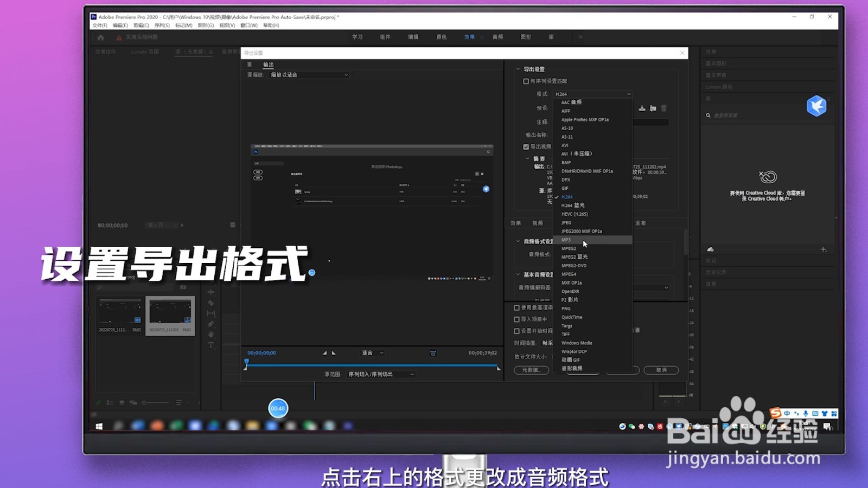868x488 pixels.
Task: Click the set In point arrow icon
Action: coord(324,353)
